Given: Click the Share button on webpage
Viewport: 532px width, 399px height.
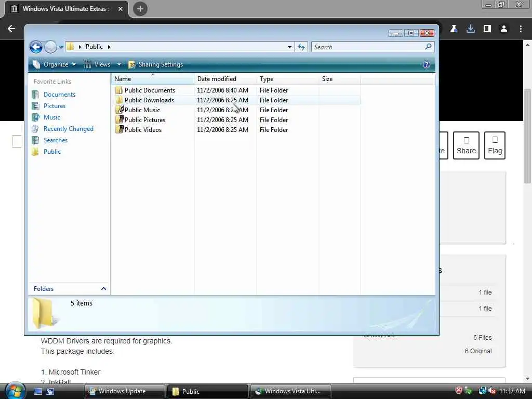Looking at the screenshot, I should [466, 145].
